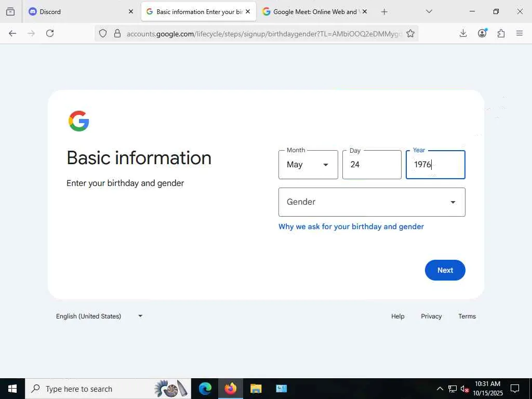Launch Microsoft Edge from the taskbar
Viewport: 532px width, 399px height.
(x=205, y=389)
